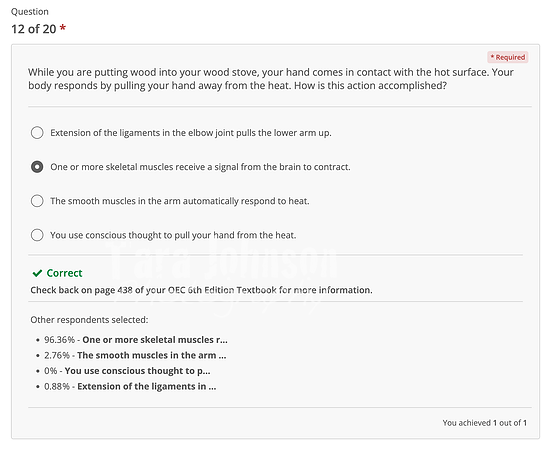Click the green 'Correct' label
Screen dimensions: 550x450
64,273
